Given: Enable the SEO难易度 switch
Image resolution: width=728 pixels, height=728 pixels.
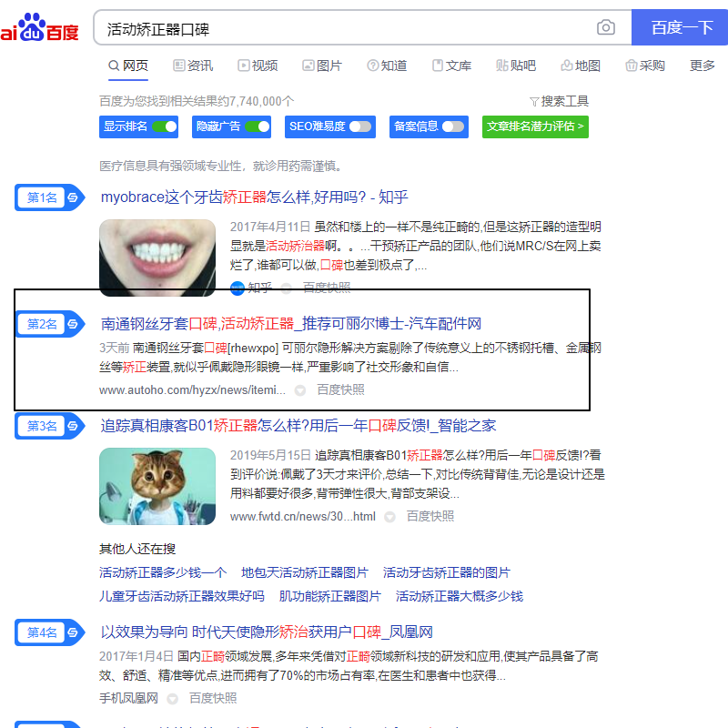Looking at the screenshot, I should coord(359,126).
